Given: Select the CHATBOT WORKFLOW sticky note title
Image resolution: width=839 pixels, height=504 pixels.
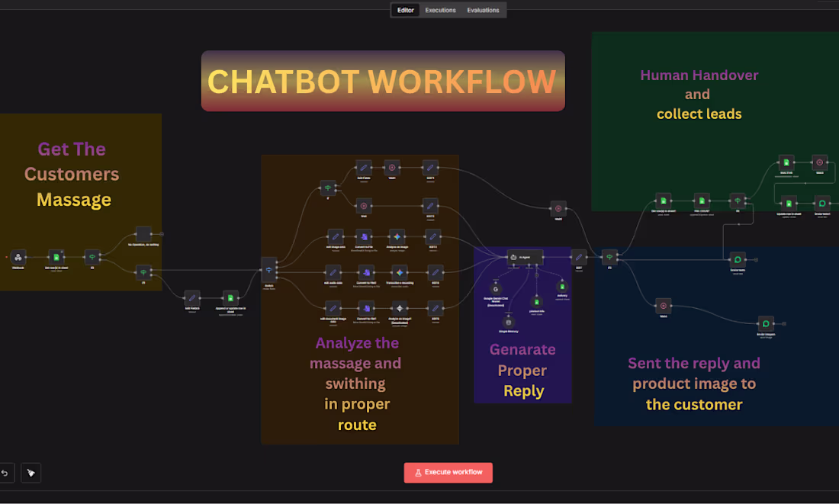Looking at the screenshot, I should click(x=383, y=82).
